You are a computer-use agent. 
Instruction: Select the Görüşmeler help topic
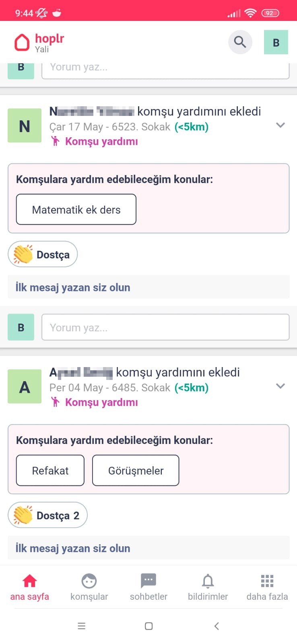136,471
